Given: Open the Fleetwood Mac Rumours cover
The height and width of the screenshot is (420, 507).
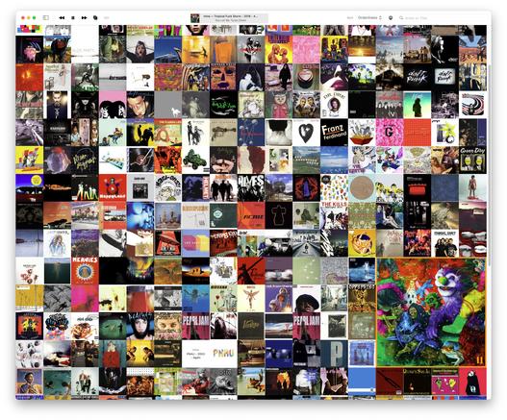Looking at the screenshot, I should (x=195, y=133).
